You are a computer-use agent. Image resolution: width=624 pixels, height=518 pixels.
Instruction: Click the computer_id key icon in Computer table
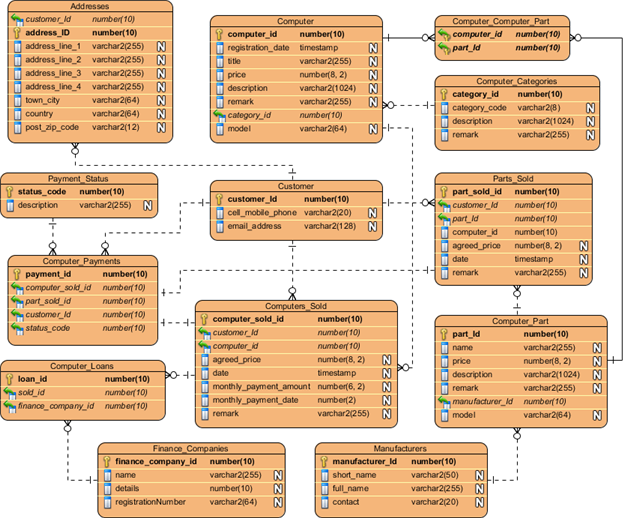coord(219,34)
